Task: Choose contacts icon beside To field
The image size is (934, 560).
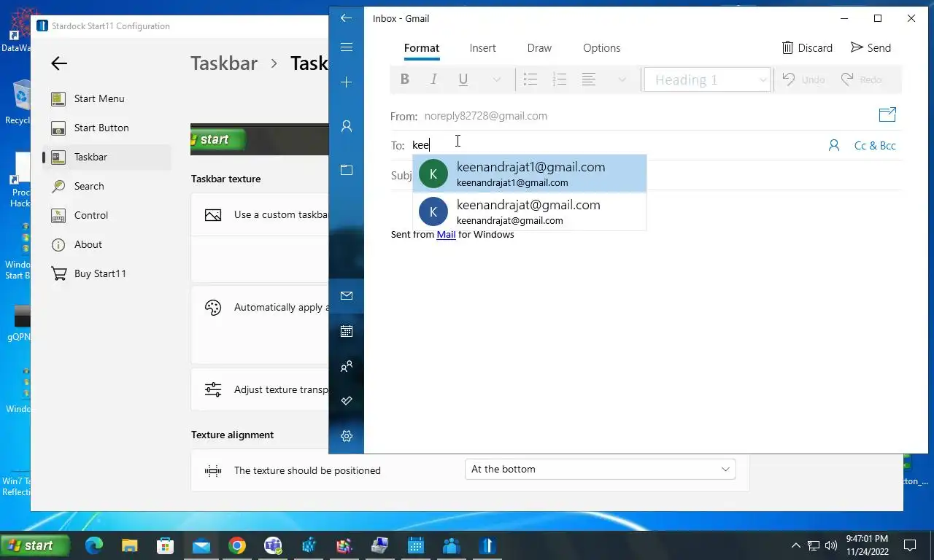Action: [834, 145]
